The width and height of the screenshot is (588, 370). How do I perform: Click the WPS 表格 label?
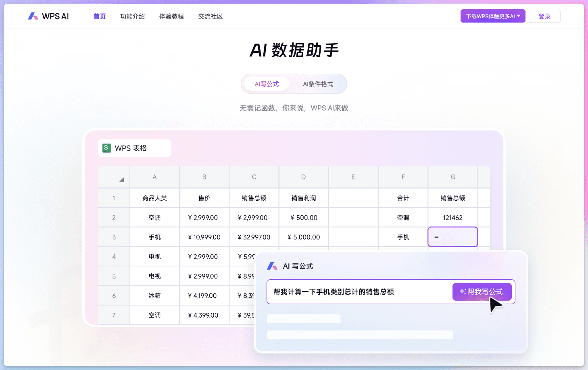pyautogui.click(x=131, y=148)
